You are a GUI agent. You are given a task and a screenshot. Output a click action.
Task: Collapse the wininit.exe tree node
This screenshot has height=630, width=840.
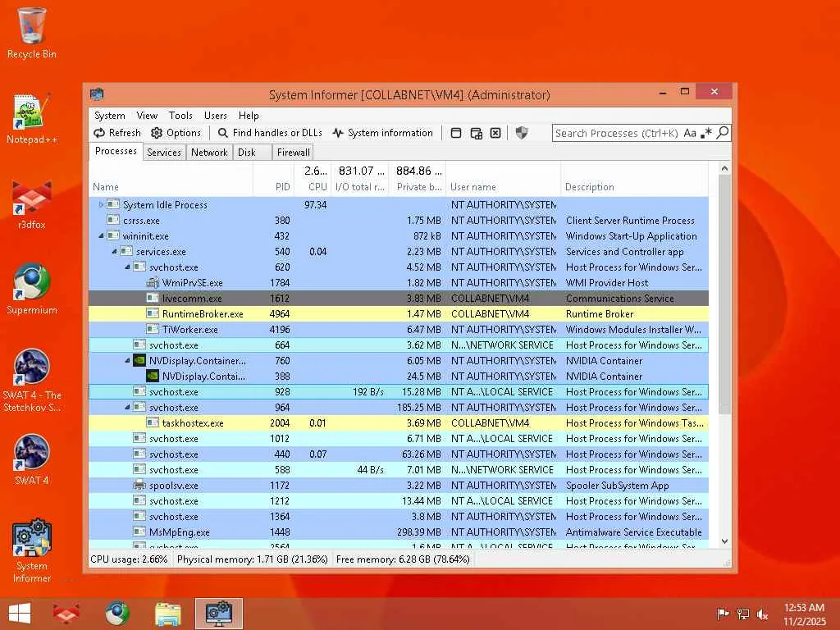101,235
